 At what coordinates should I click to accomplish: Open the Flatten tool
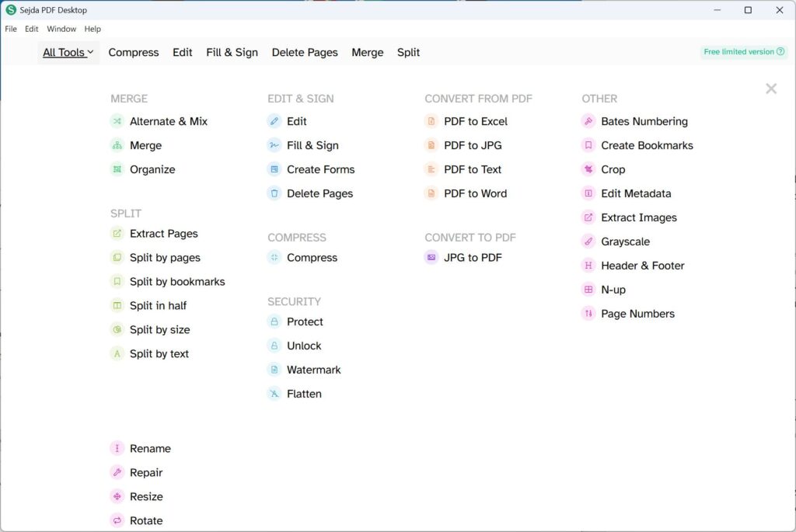[x=305, y=394]
